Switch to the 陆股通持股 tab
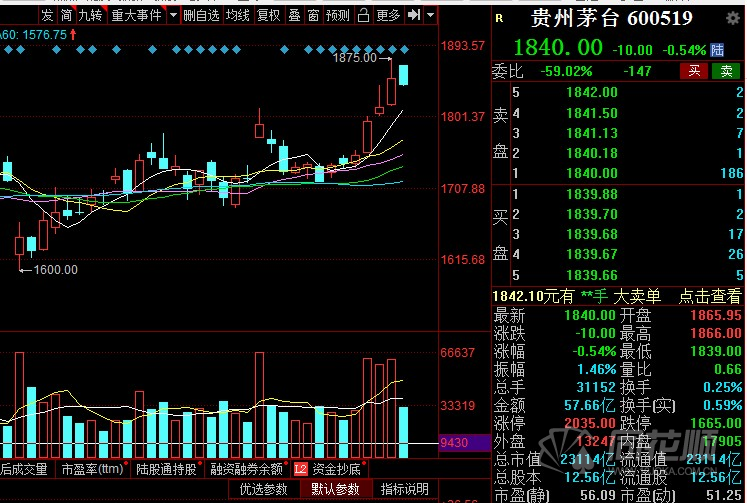This screenshot has height=503, width=747. click(x=167, y=470)
